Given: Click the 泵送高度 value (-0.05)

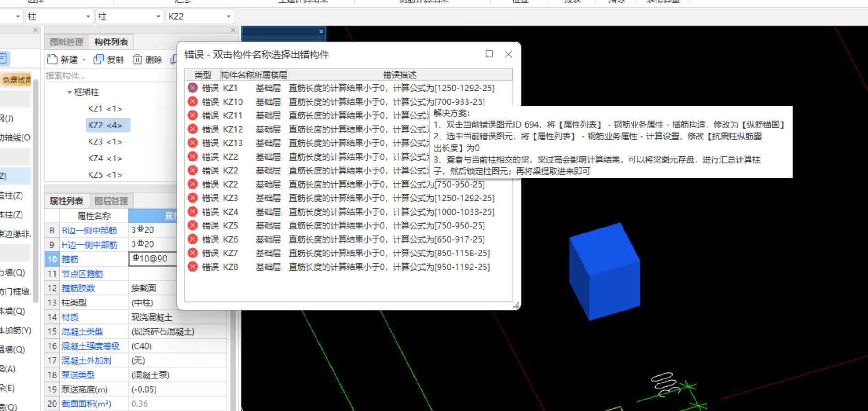Looking at the screenshot, I should point(144,389).
